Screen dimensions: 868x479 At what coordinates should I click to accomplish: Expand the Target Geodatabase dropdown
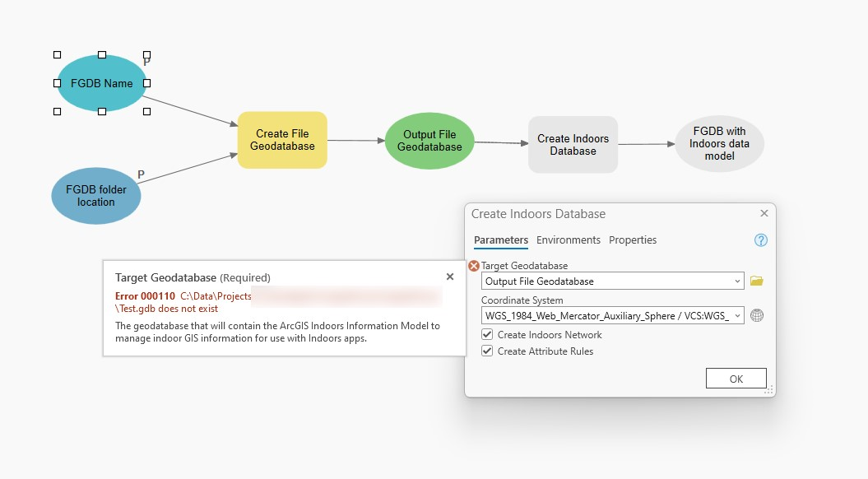(737, 281)
